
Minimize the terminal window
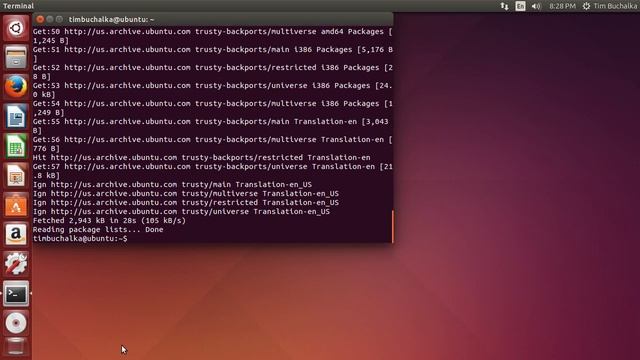(50, 19)
